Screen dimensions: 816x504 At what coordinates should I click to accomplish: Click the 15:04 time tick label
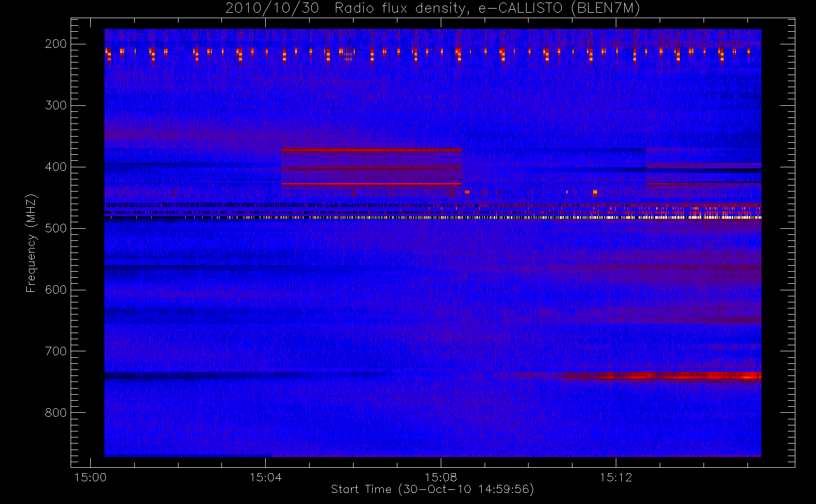point(266,477)
